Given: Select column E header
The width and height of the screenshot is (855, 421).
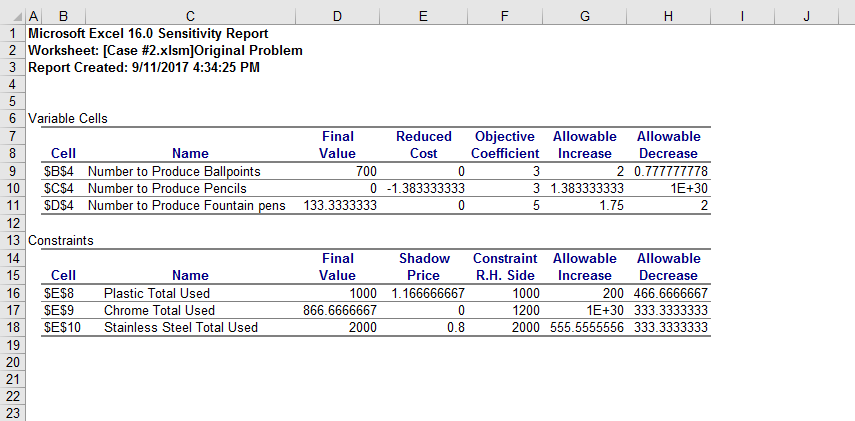Looking at the screenshot, I should 423,17.
